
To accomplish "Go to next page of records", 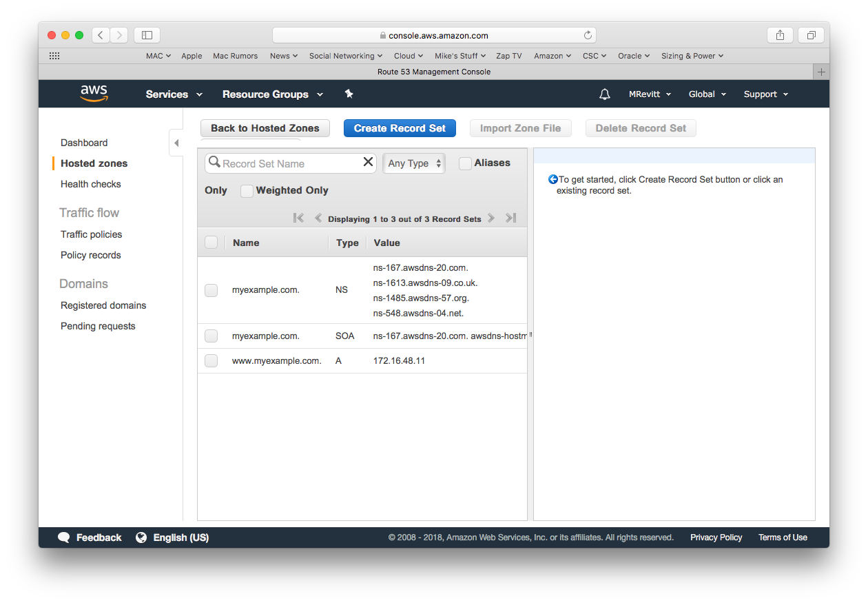I will coord(491,218).
